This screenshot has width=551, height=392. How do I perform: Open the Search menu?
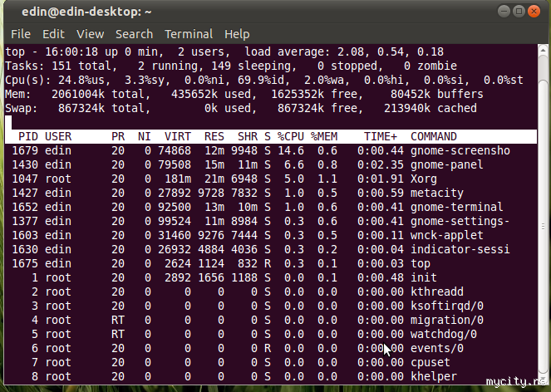tap(135, 34)
